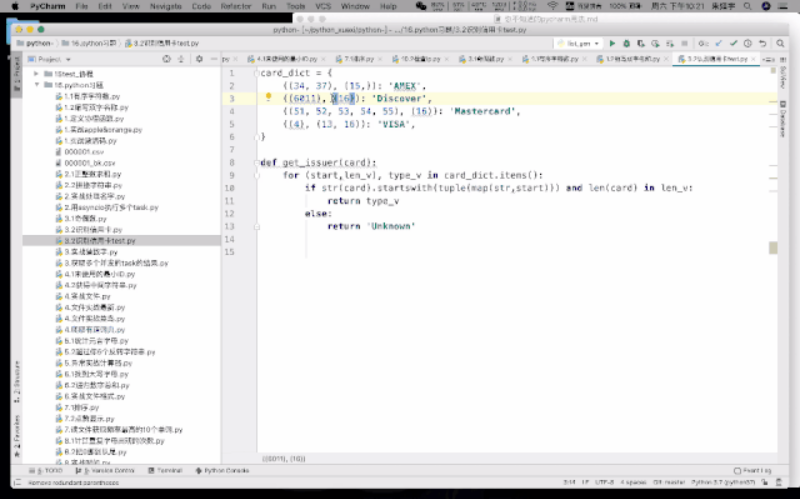Screen dimensions: 800x499
Task: Show VCS history clock icon
Action: [747, 44]
